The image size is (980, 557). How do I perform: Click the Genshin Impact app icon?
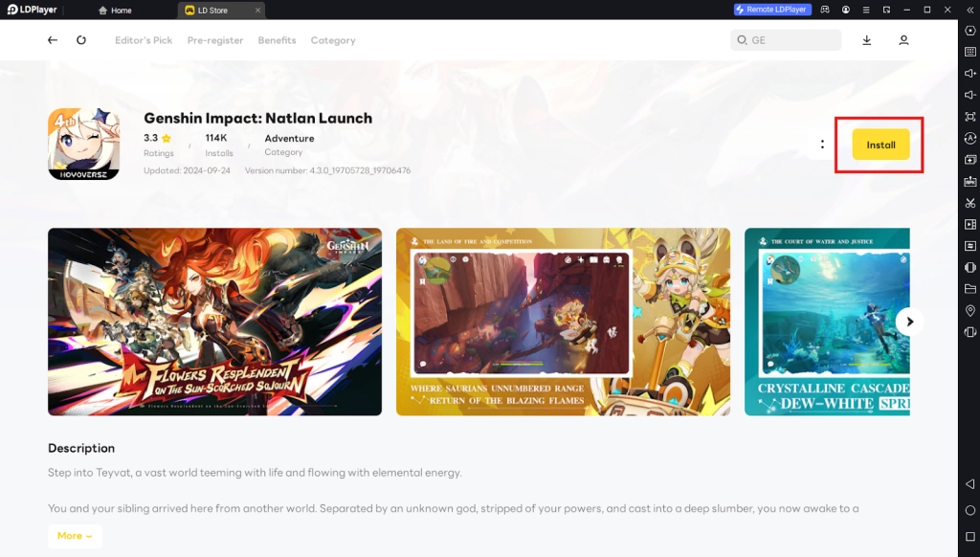click(x=84, y=144)
